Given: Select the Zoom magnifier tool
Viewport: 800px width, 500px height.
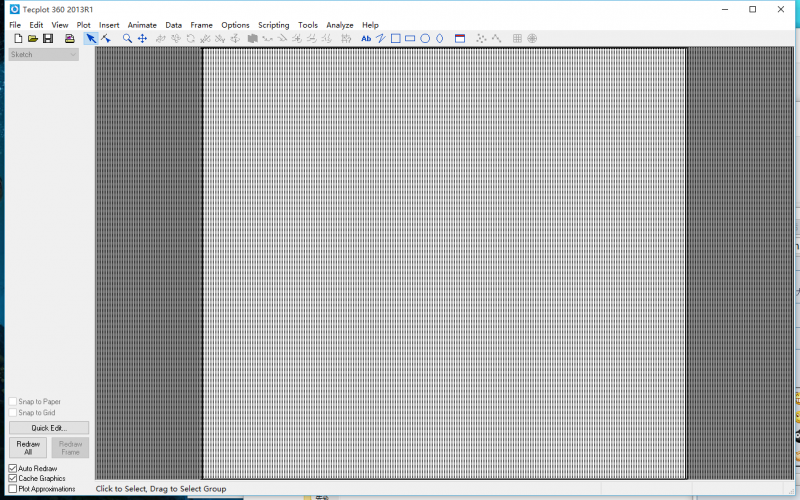Looking at the screenshot, I should (128, 38).
